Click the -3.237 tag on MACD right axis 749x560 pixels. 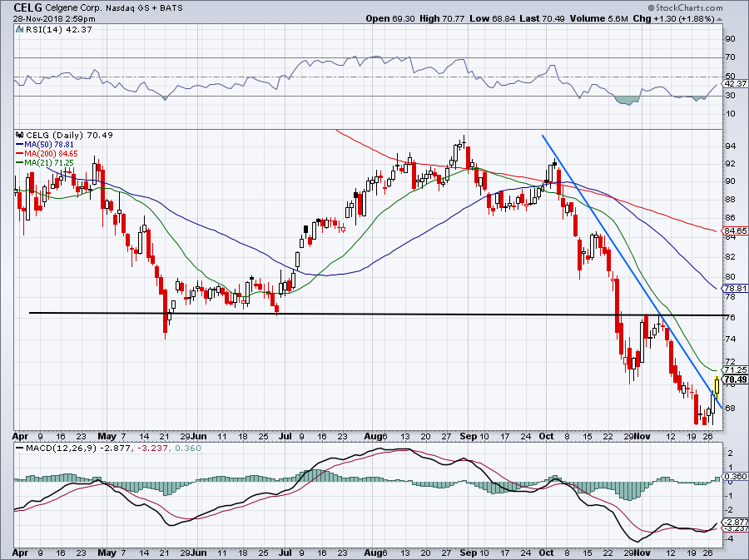pyautogui.click(x=736, y=528)
